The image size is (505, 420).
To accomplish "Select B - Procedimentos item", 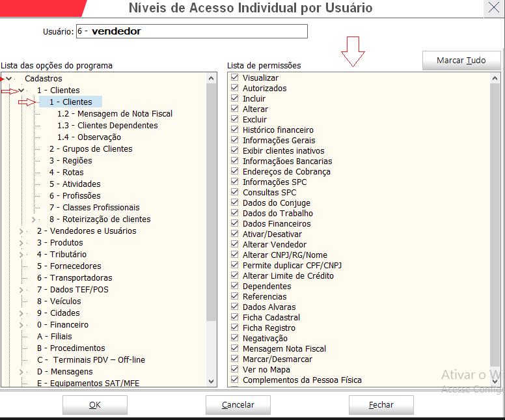I will (71, 348).
